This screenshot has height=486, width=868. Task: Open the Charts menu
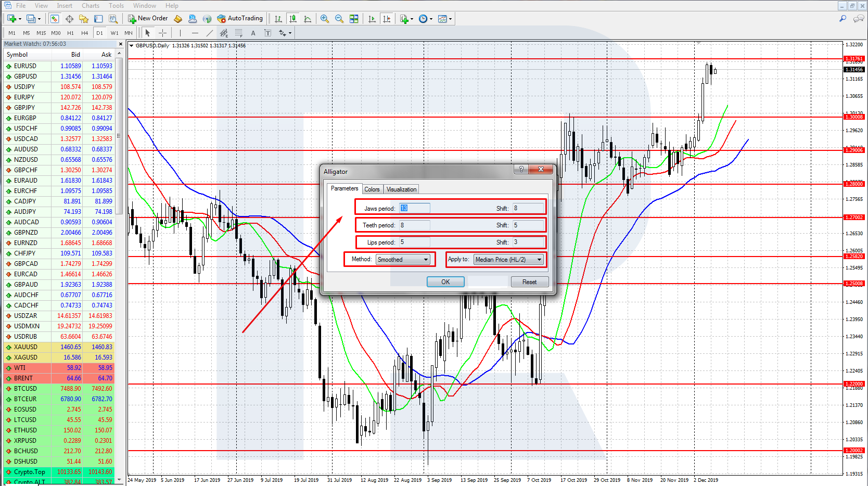point(90,6)
